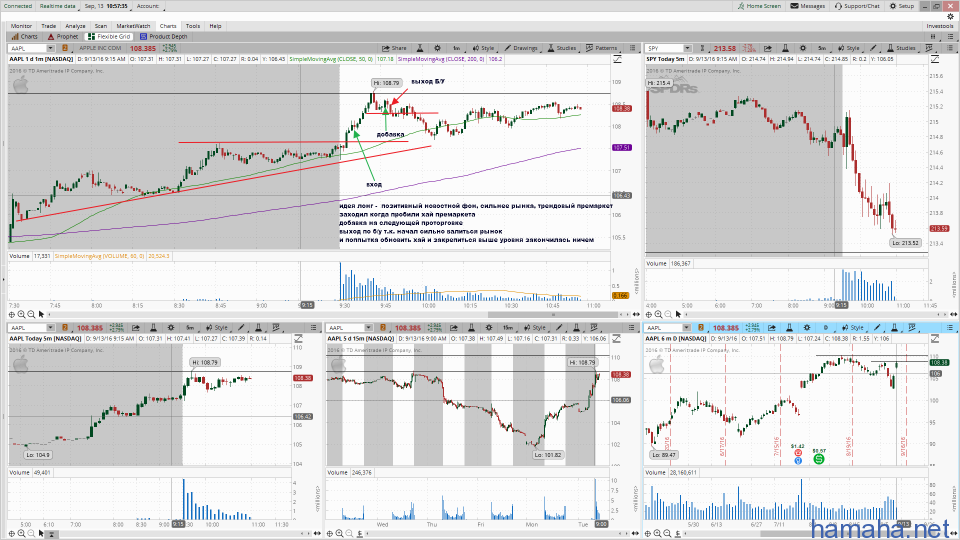The height and width of the screenshot is (540, 960).
Task: Click the Investools link
Action: tap(940, 26)
